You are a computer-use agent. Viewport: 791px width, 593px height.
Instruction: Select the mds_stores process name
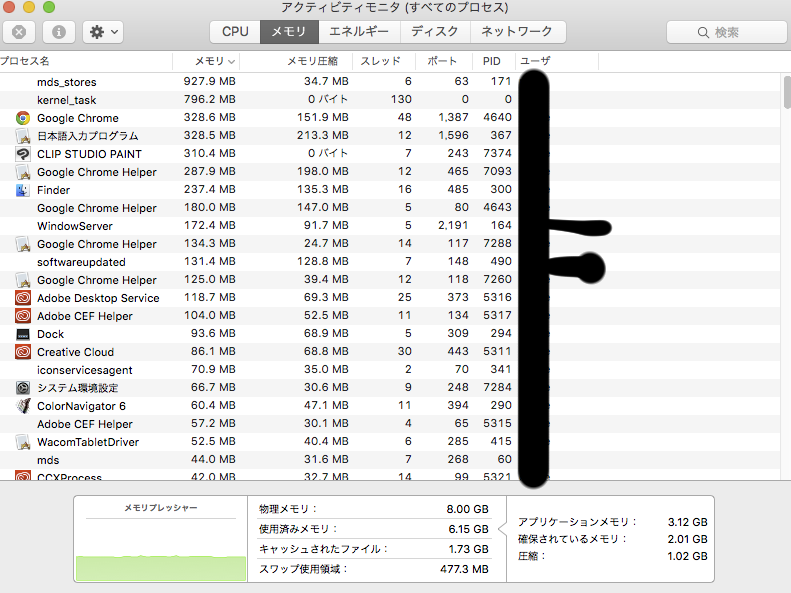point(67,82)
